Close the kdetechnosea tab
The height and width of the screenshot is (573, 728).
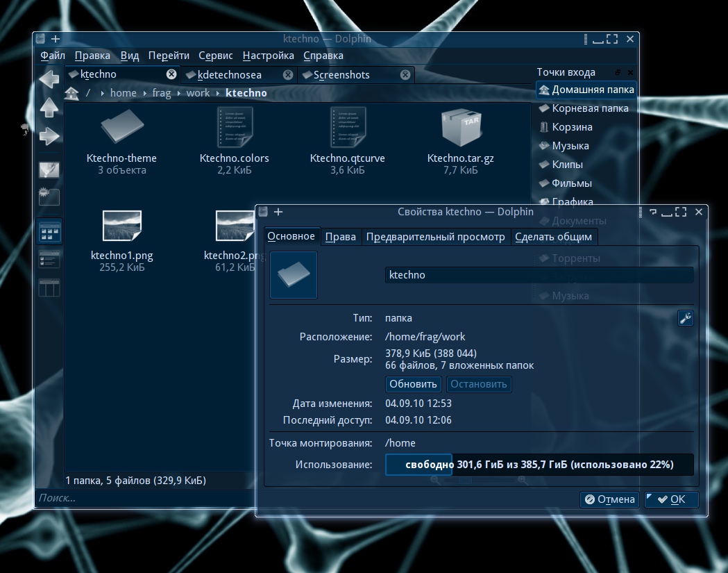click(288, 75)
